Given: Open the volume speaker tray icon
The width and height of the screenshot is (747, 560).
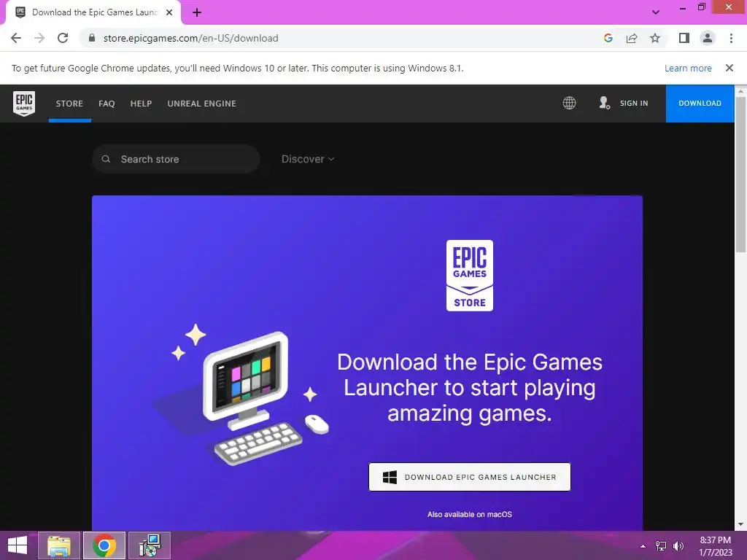Looking at the screenshot, I should point(678,546).
